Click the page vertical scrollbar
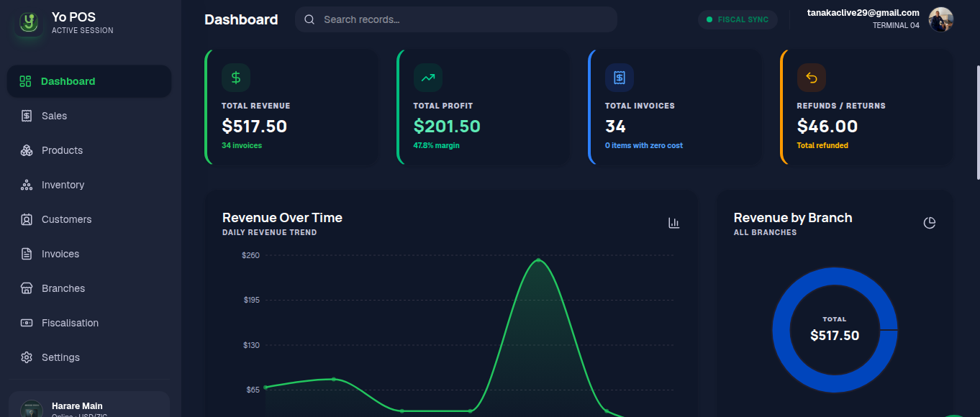The image size is (980, 417). click(x=978, y=122)
